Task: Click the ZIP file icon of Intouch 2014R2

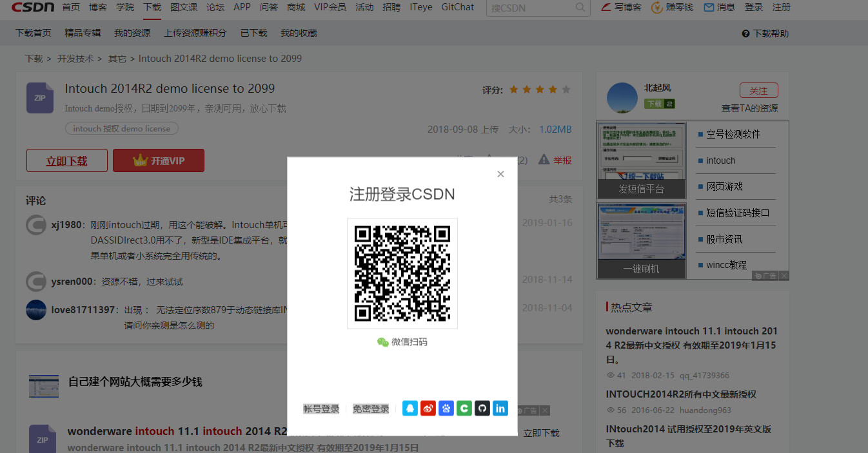Action: [x=40, y=97]
